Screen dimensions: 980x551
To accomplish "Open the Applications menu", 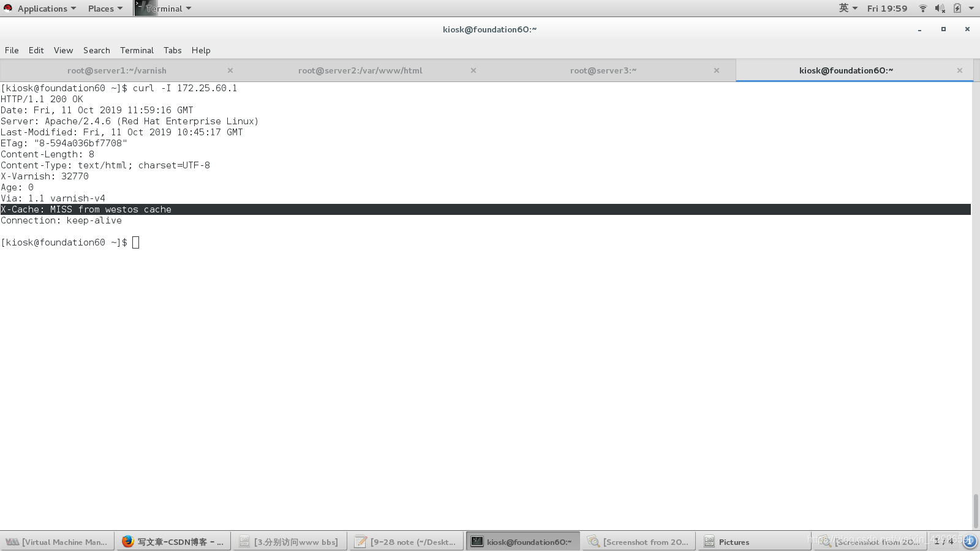I will pos(47,9).
